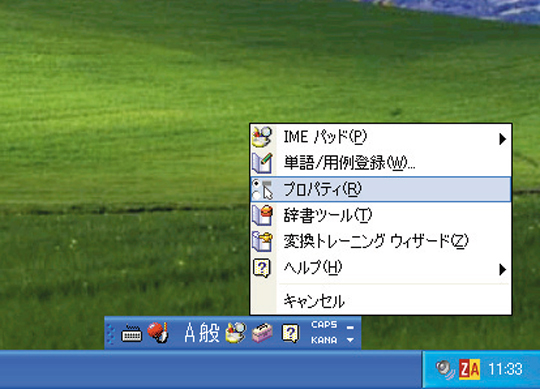Click the keyboard icon on the language bar

pos(132,333)
